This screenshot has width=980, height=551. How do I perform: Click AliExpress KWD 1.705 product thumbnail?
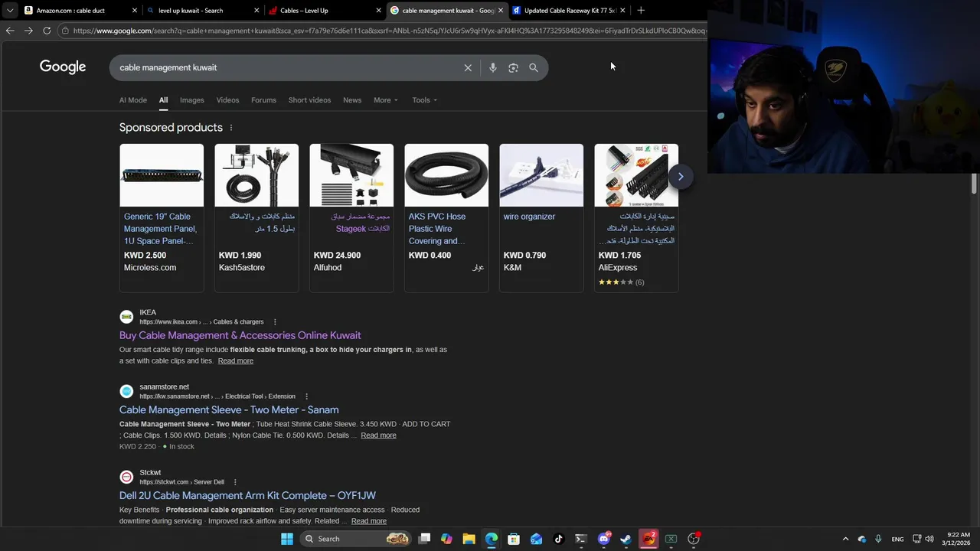(x=636, y=175)
